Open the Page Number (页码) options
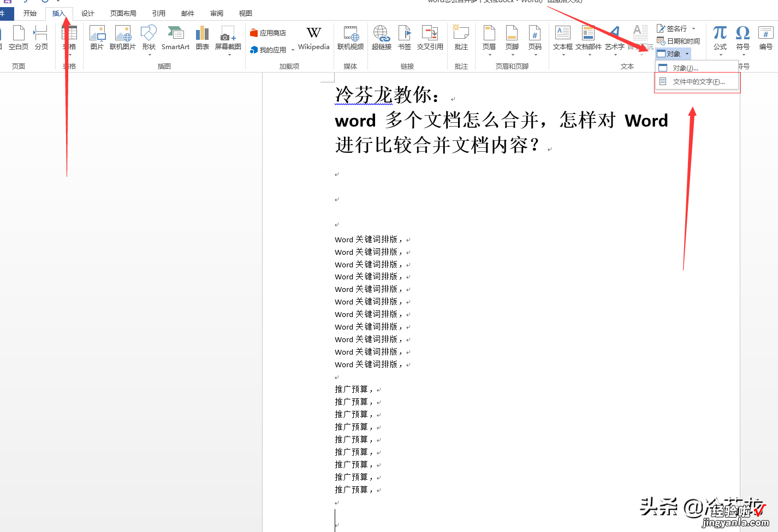This screenshot has height=532, width=778. (x=535, y=39)
